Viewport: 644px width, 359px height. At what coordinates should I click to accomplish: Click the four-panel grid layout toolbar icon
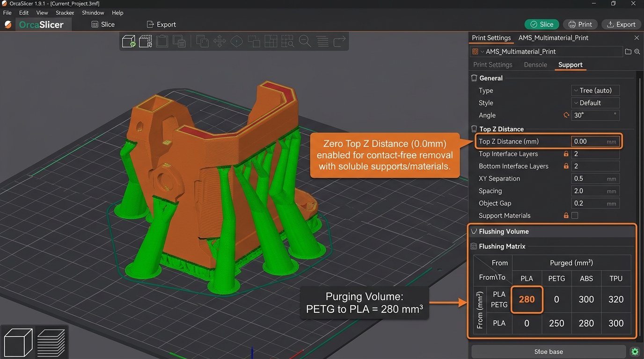[271, 41]
